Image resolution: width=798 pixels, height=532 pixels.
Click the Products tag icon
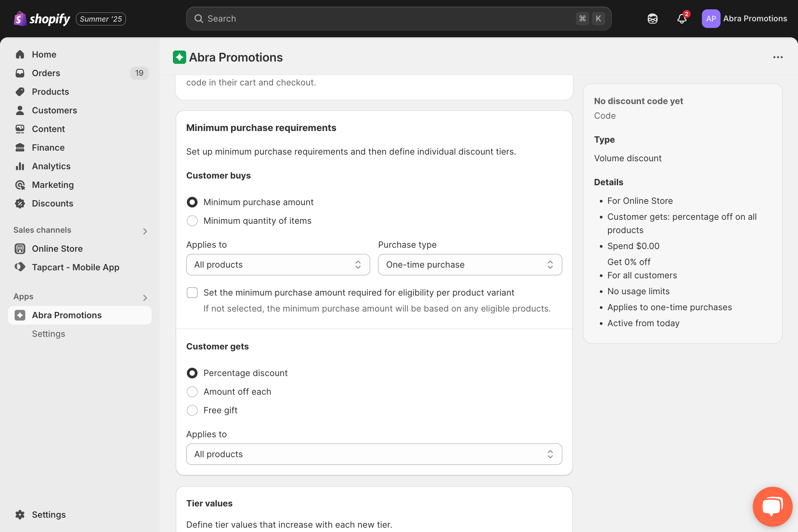click(x=20, y=92)
